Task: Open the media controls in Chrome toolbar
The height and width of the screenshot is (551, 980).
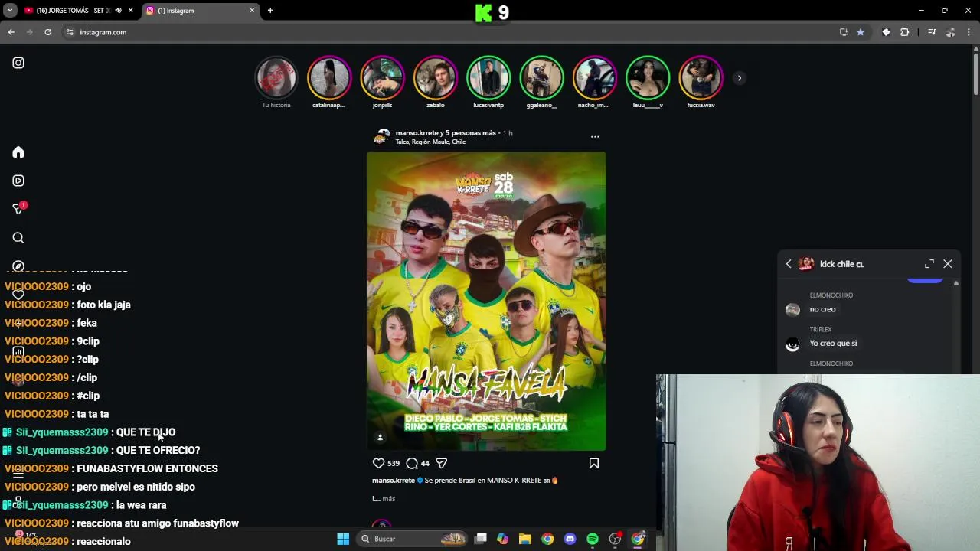Action: 932,32
